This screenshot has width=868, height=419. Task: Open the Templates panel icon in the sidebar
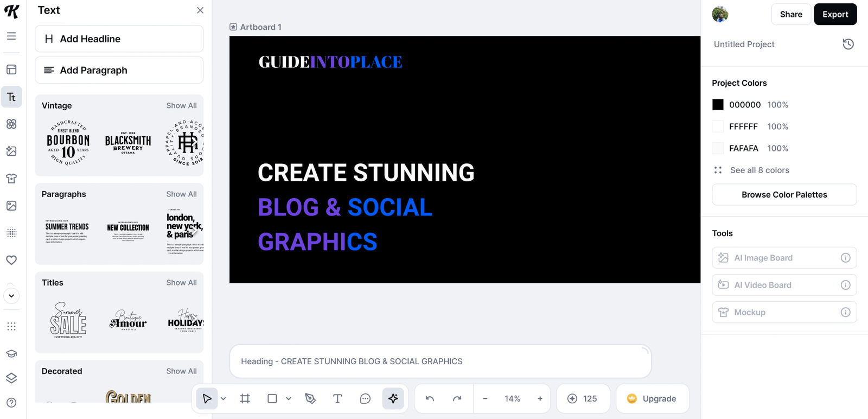(x=11, y=69)
